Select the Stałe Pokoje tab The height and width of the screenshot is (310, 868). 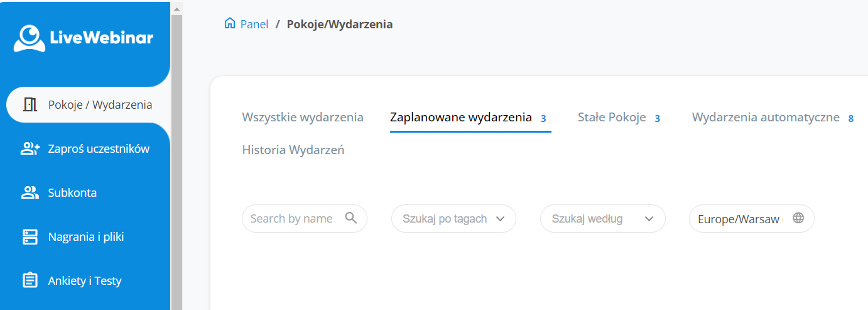612,118
